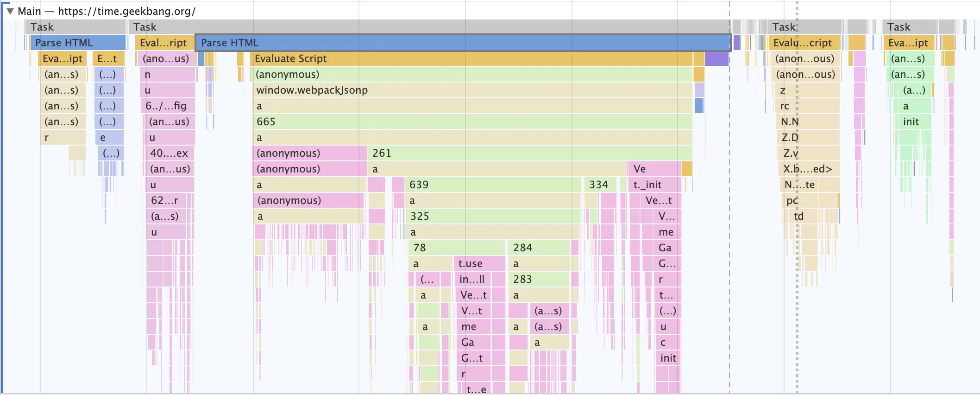The width and height of the screenshot is (980, 395).
Task: Click the purple block ending Evaluate Script row
Action: click(716, 58)
